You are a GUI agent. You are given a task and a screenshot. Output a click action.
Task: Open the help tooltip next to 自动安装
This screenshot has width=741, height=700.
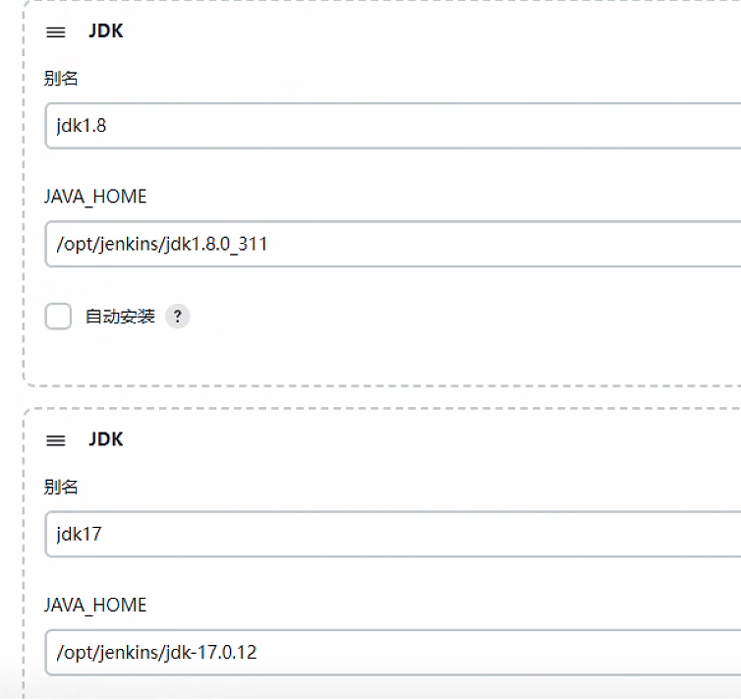tap(177, 317)
